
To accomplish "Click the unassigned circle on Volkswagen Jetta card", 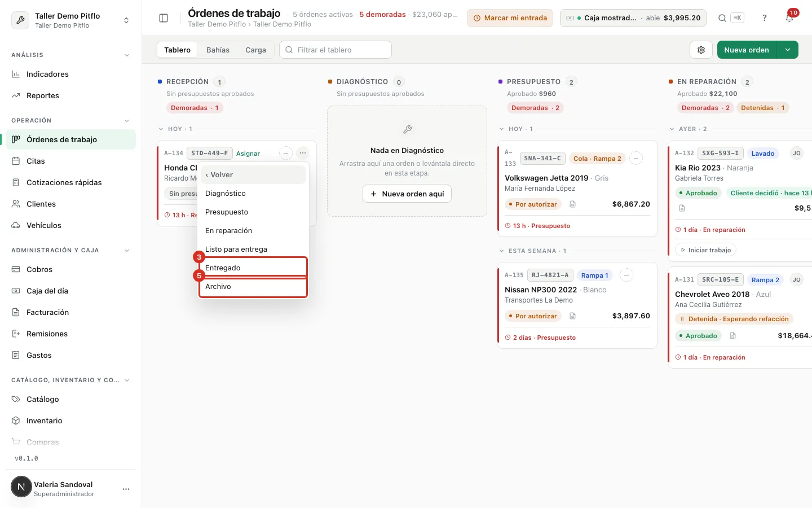I will tap(636, 158).
